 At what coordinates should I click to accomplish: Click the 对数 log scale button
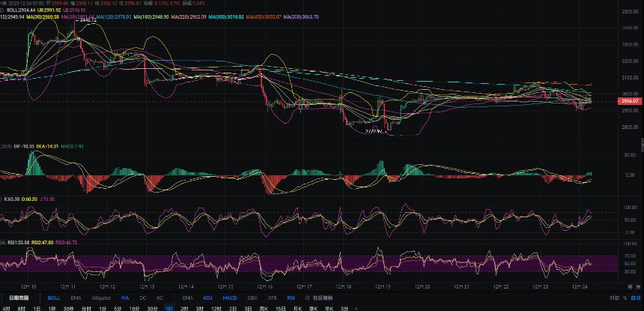tap(615, 298)
